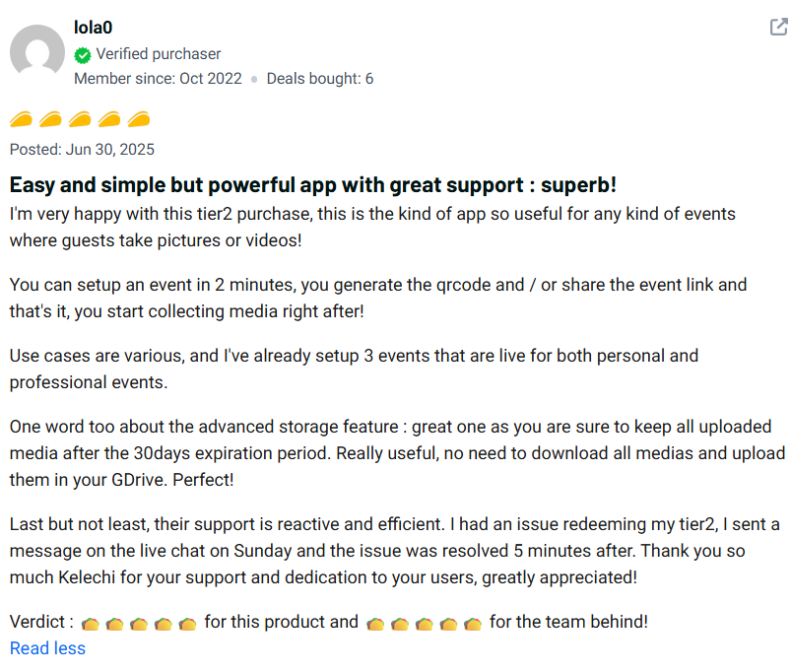Click the green verified checkmark badge
Image resolution: width=791 pixels, height=672 pixels.
83,55
